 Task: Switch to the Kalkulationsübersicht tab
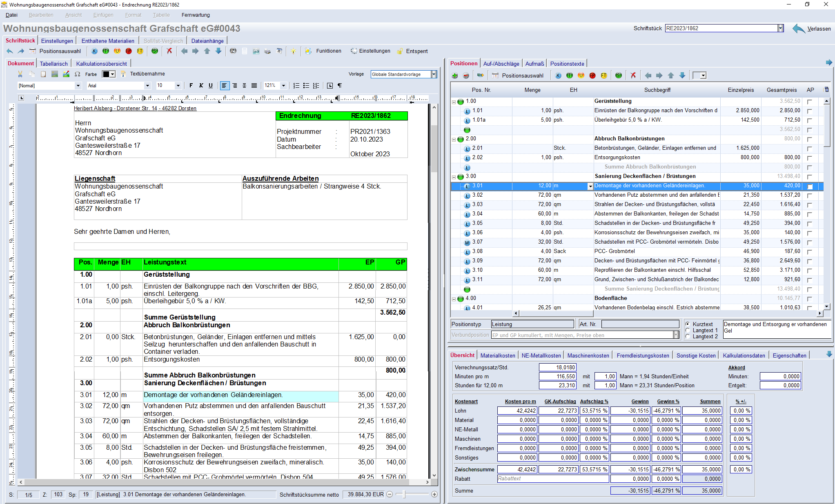[101, 64]
